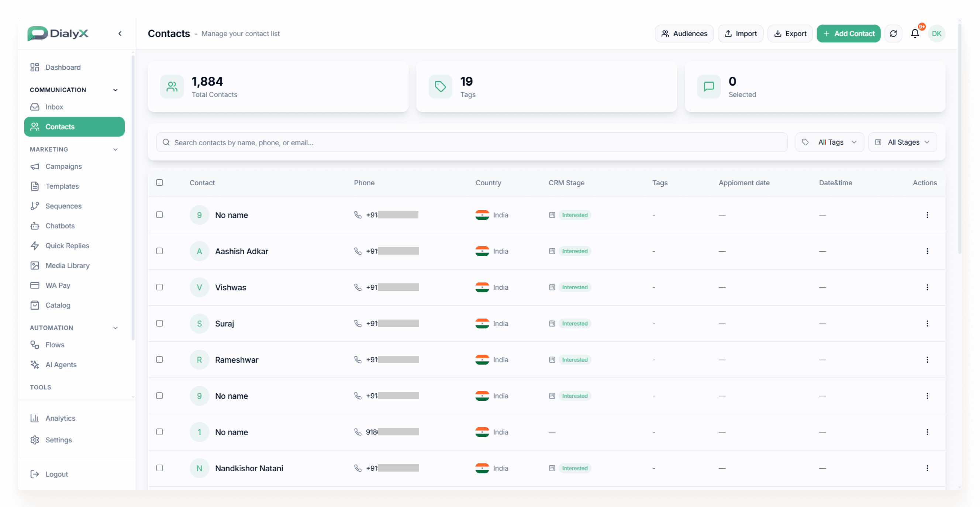Check the box for Vishwas
This screenshot has height=507, width=980.
pyautogui.click(x=159, y=287)
